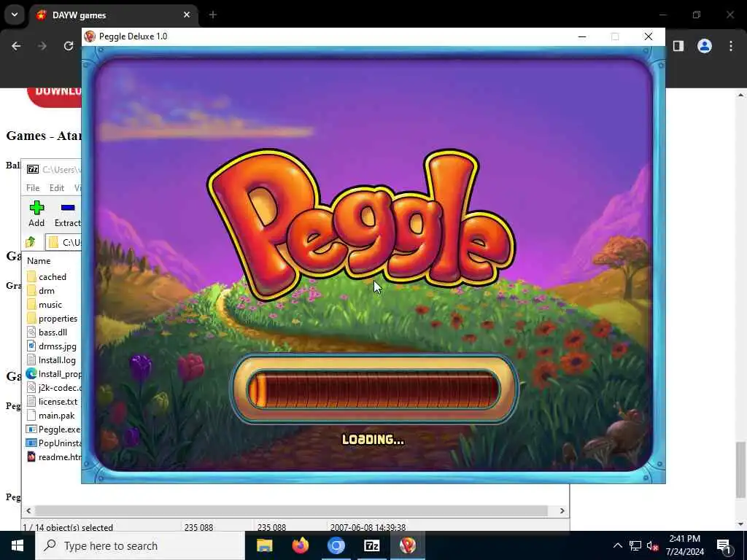Go forward in the browser
The image size is (747, 560).
42,46
